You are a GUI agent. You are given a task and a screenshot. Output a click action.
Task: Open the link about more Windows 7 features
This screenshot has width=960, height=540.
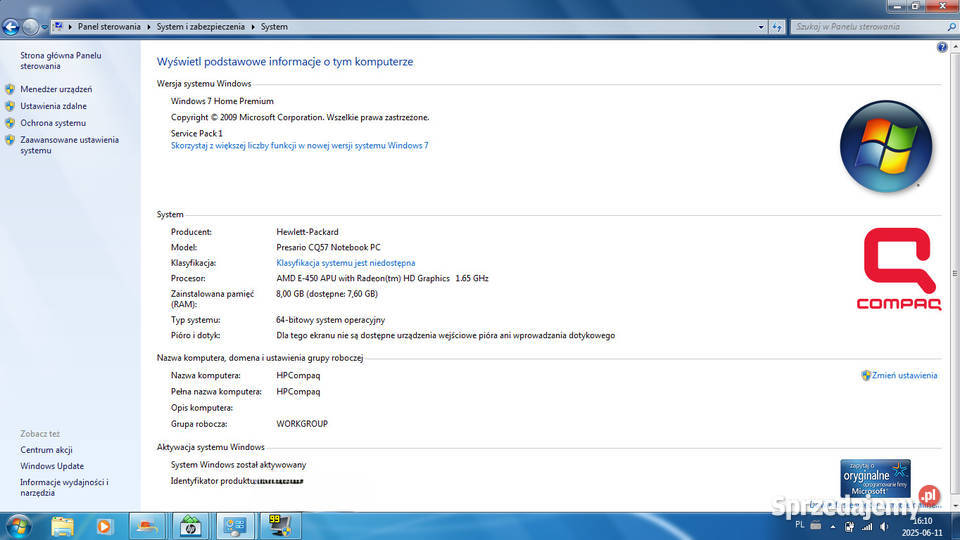tap(299, 146)
